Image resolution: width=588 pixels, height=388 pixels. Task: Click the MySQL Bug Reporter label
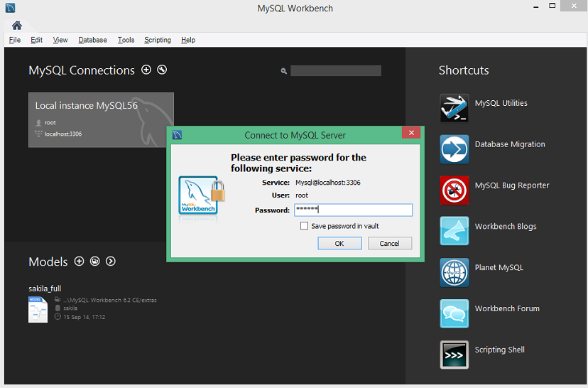512,185
